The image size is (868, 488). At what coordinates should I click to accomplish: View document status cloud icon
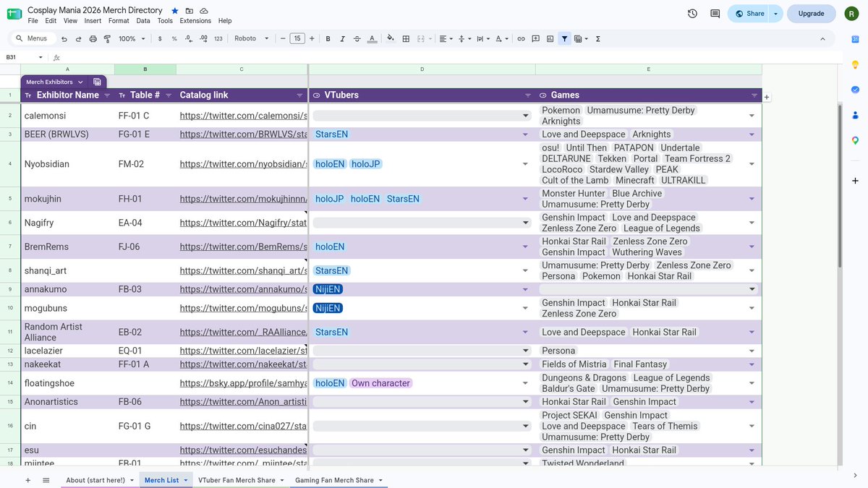[x=204, y=11]
